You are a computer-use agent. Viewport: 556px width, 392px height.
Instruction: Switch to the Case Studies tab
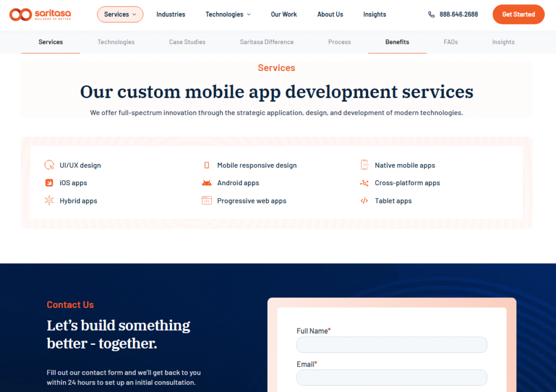click(187, 42)
